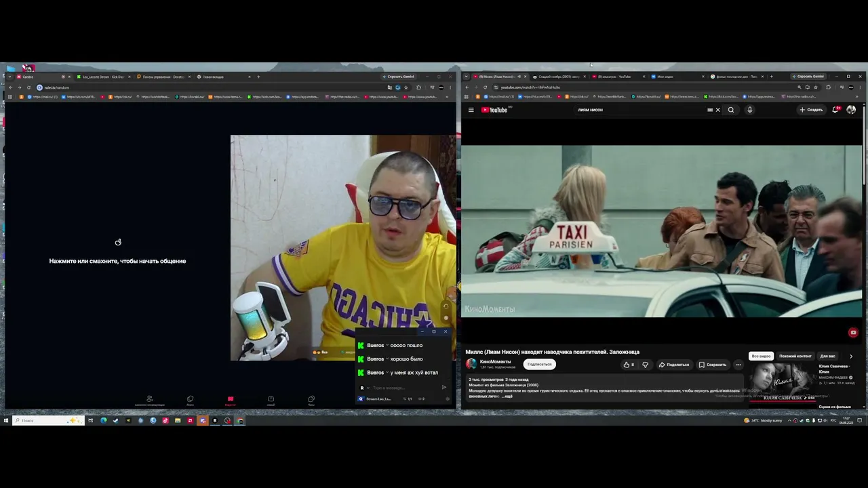The width and height of the screenshot is (868, 488).
Task: Open the YouTube hamburger guide menu
Action: (471, 110)
